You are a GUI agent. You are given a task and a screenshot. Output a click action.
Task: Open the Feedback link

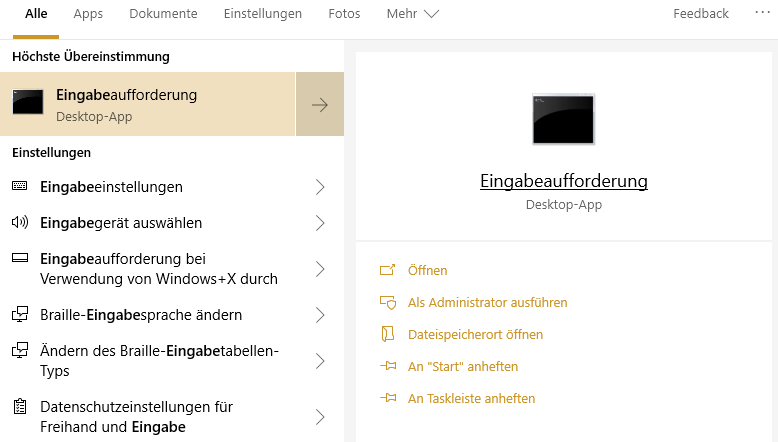[x=701, y=13]
